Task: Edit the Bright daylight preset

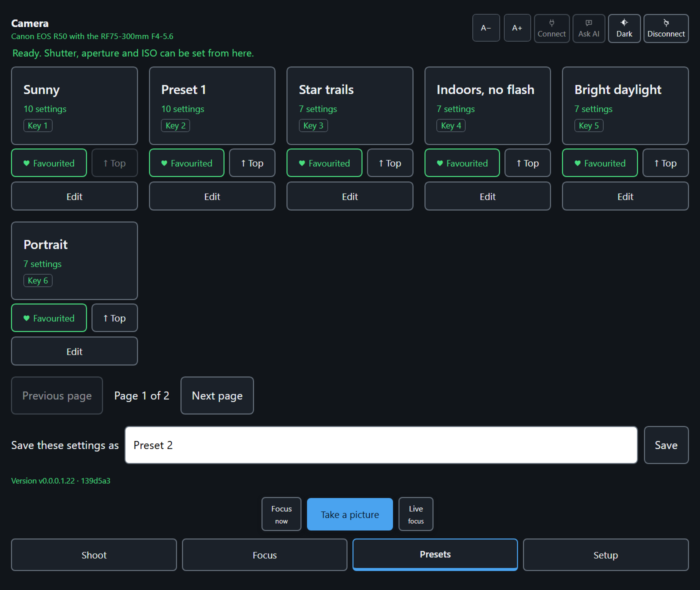Action: (625, 196)
